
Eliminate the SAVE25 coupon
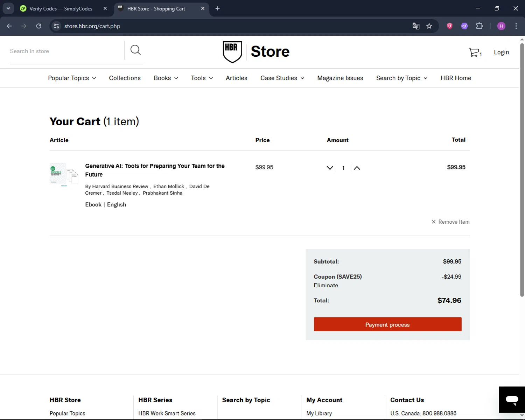[326, 286]
